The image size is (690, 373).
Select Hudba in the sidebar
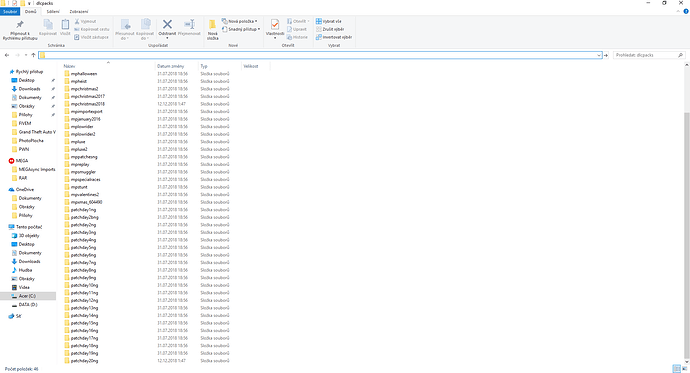click(22, 270)
